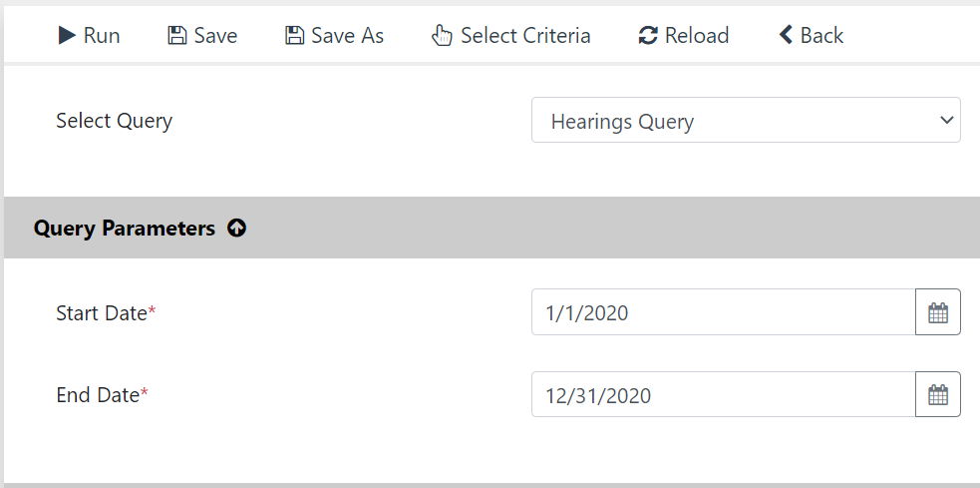This screenshot has width=980, height=488.
Task: Open the End Date calendar picker
Action: 937,394
